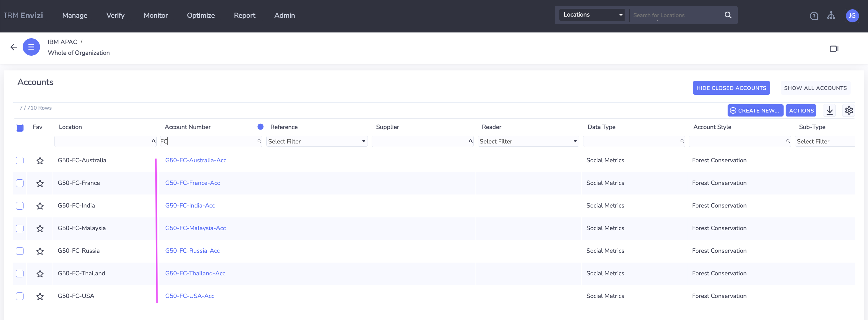Viewport: 868px width, 320px height.
Task: Click the back arrow next to IBM APAC
Action: pos(13,47)
